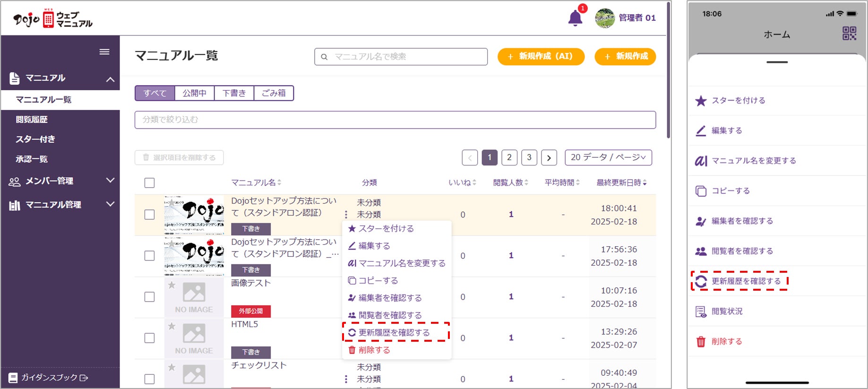This screenshot has width=868, height=389.
Task: Click the page vertical scrollbar
Action: click(669, 70)
